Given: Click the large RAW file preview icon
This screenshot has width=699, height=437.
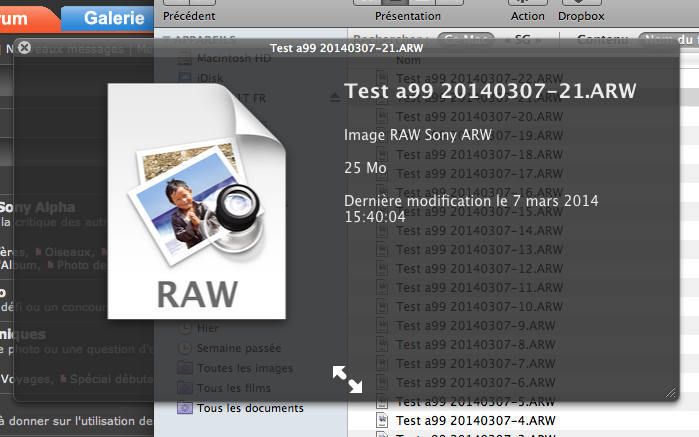Looking at the screenshot, I should (x=197, y=201).
